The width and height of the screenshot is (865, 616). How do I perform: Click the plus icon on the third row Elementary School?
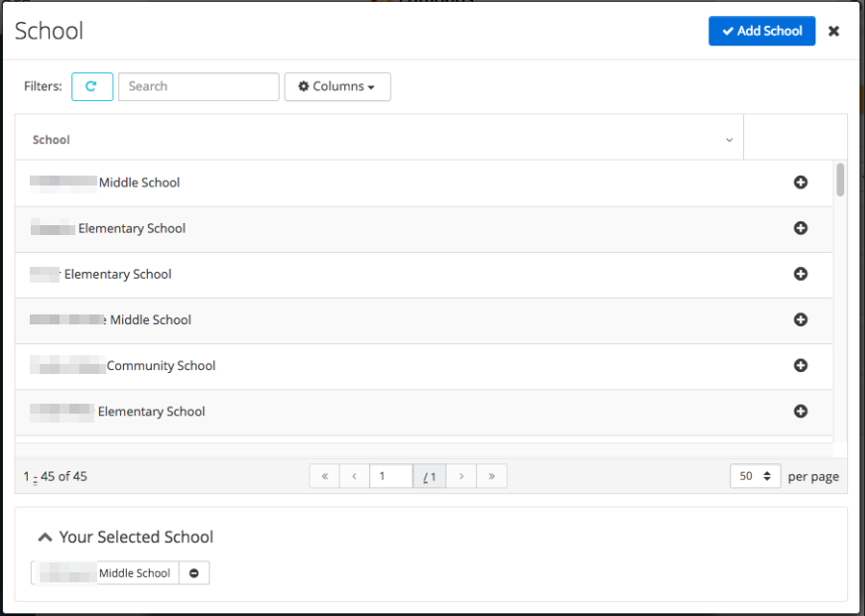(801, 274)
